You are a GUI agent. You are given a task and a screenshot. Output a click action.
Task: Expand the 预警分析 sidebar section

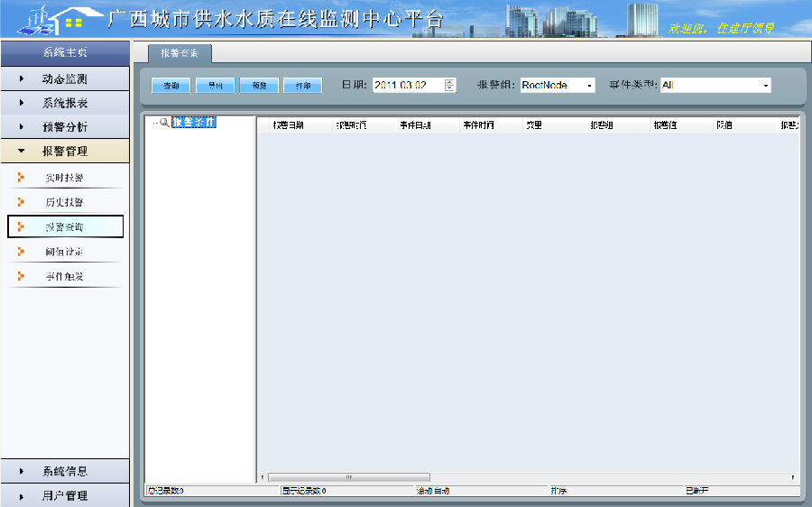point(65,127)
